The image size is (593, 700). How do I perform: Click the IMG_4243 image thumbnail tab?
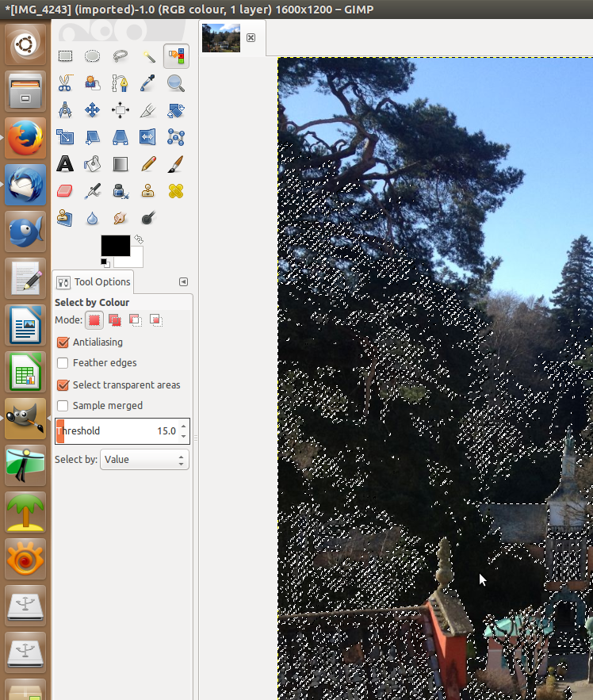(x=221, y=38)
